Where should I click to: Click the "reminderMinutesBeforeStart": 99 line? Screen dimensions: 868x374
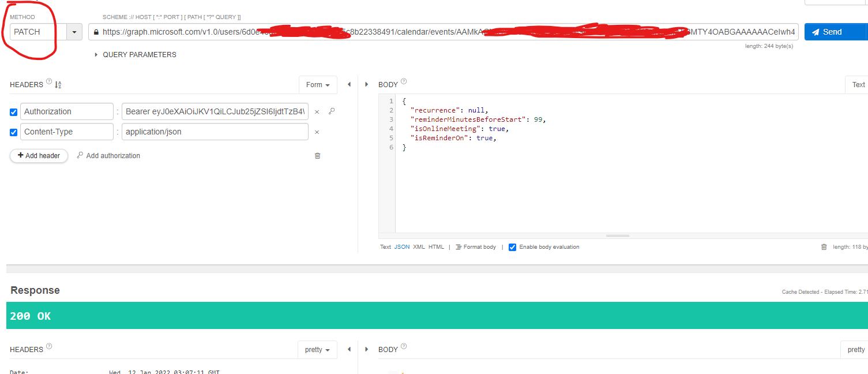(x=478, y=119)
